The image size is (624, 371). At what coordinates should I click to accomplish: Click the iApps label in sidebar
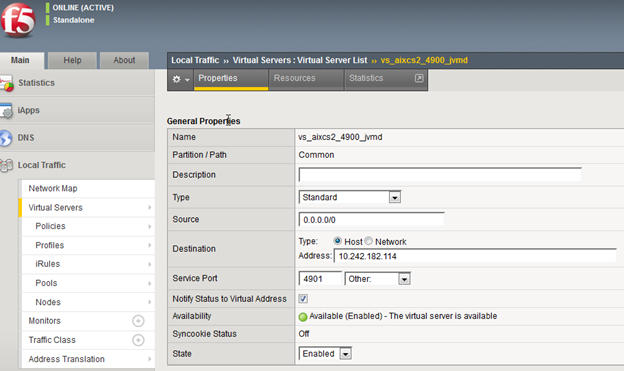click(x=28, y=110)
